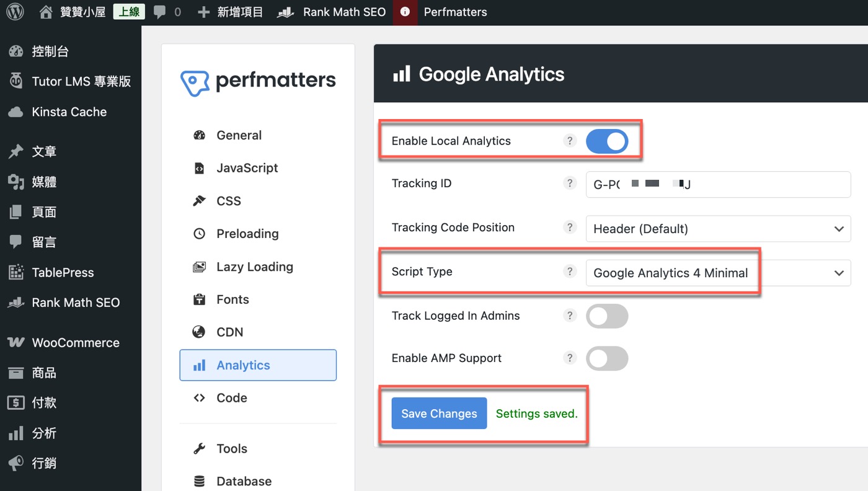Open the CDN settings tab
The image size is (868, 491).
click(258, 332)
